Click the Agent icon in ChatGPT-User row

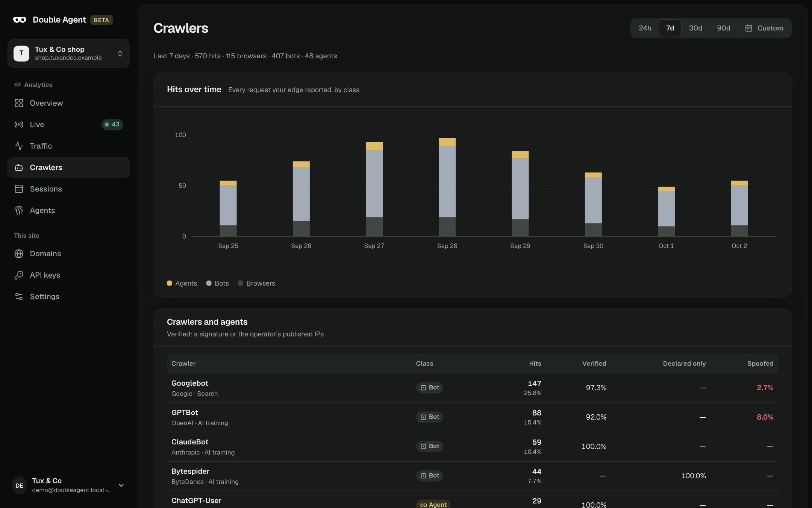point(423,505)
